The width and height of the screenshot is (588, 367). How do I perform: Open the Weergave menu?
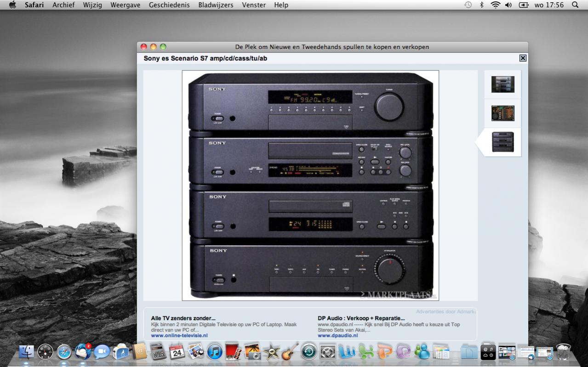tap(126, 5)
